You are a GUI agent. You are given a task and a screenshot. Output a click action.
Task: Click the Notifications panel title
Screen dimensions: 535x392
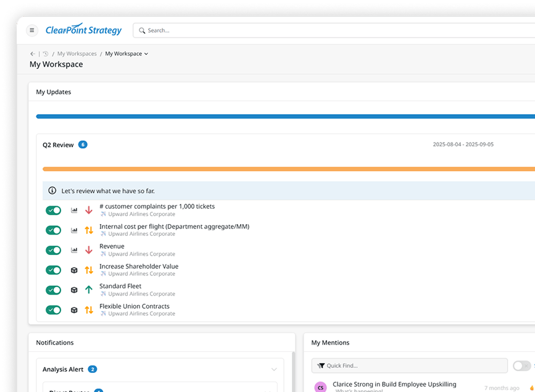tap(55, 343)
